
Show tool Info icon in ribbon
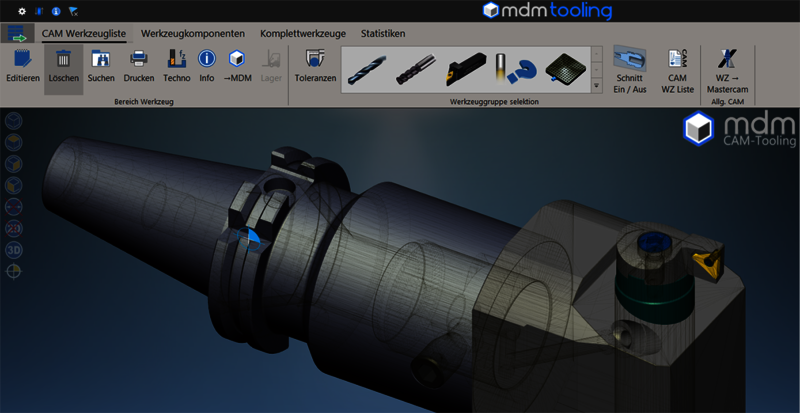coord(207,66)
